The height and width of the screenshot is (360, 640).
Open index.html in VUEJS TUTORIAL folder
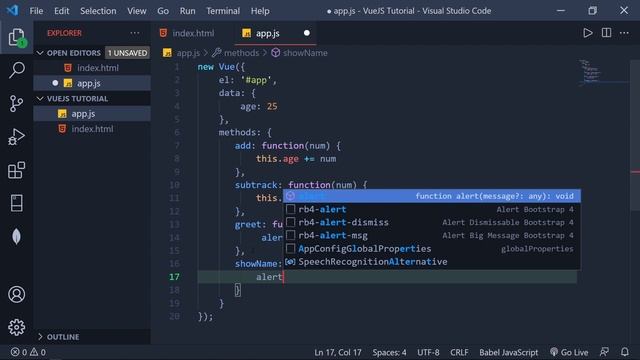coord(92,129)
